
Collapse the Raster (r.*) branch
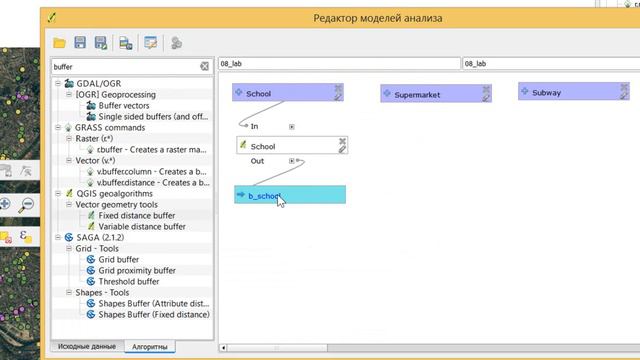pos(69,138)
